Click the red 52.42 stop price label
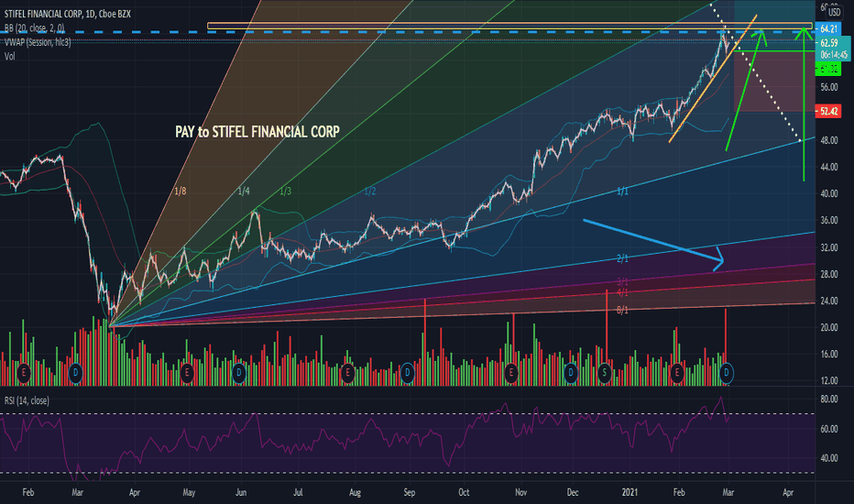This screenshot has height=504, width=854. coord(829,111)
